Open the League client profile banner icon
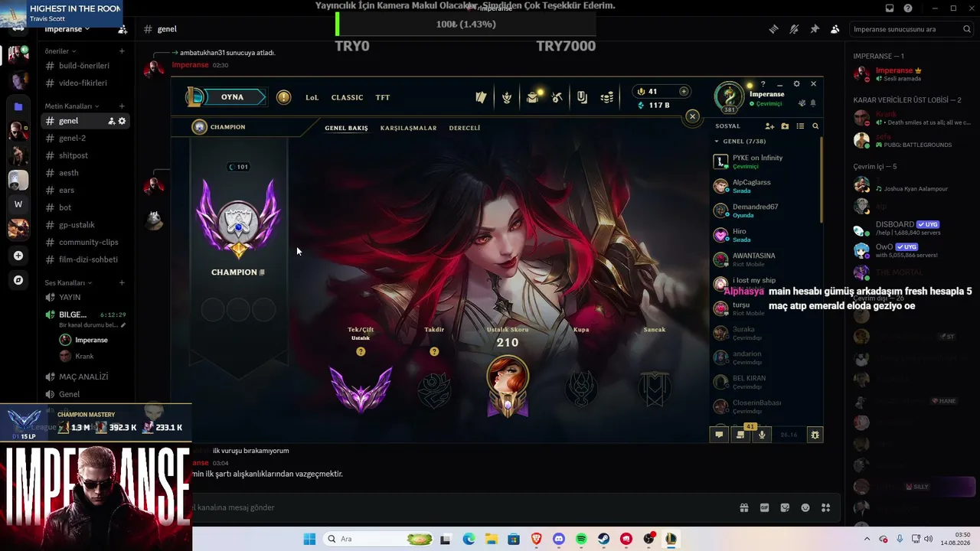The width and height of the screenshot is (980, 551). click(582, 97)
